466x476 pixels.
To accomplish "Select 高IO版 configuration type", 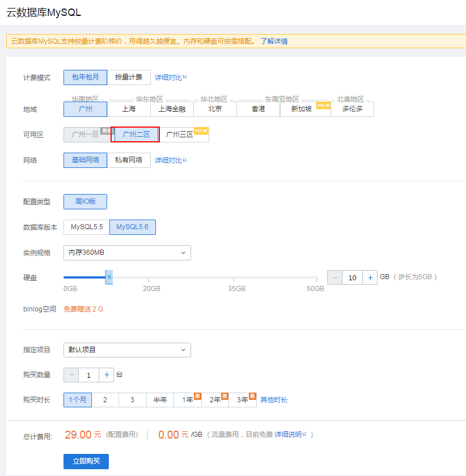I will coord(85,201).
